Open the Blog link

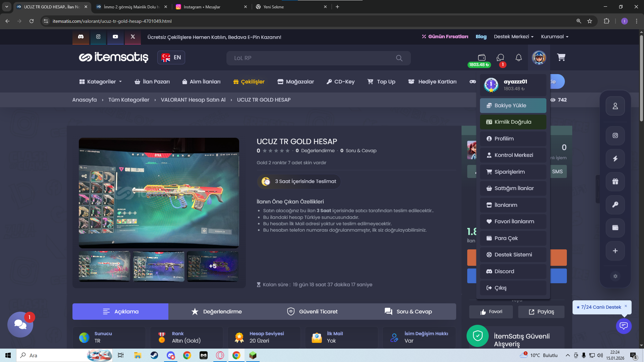pyautogui.click(x=481, y=37)
